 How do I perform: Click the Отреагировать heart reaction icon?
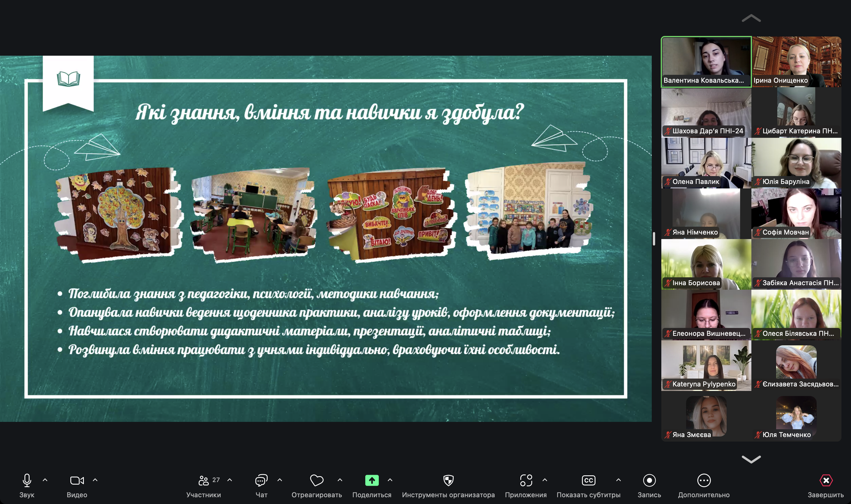(x=317, y=480)
